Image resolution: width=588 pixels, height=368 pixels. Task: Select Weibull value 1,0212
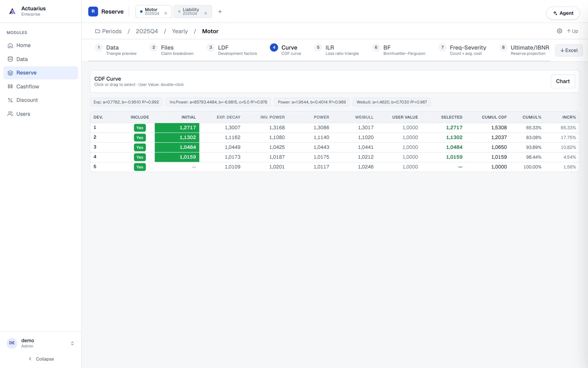[x=366, y=157]
